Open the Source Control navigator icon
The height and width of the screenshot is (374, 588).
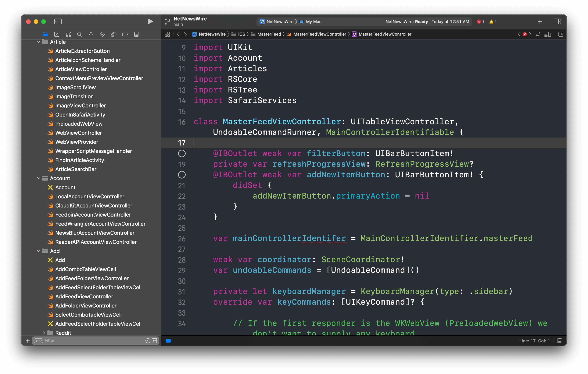pos(57,34)
